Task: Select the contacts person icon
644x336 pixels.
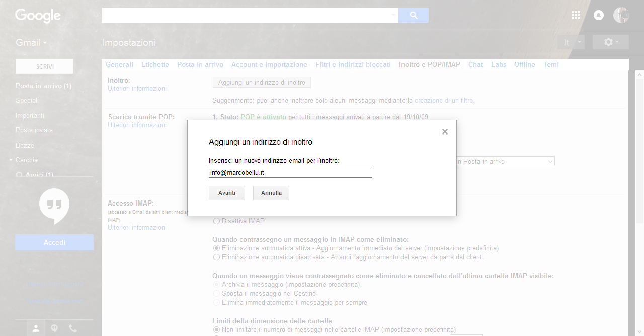Action: pos(36,328)
